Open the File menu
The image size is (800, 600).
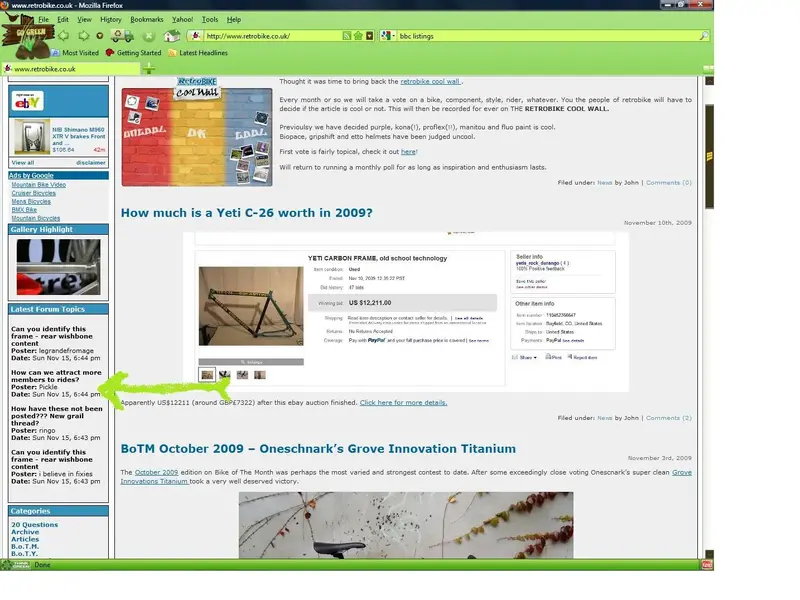coord(44,19)
